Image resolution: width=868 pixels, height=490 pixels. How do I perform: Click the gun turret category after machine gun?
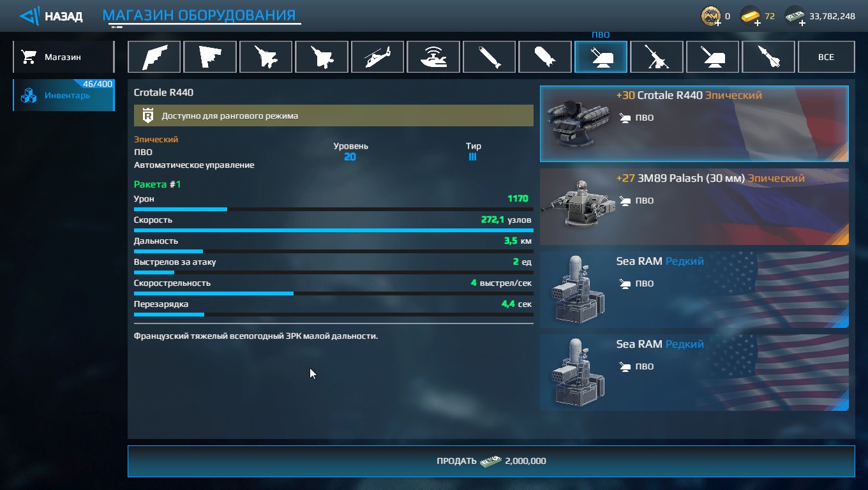(712, 57)
